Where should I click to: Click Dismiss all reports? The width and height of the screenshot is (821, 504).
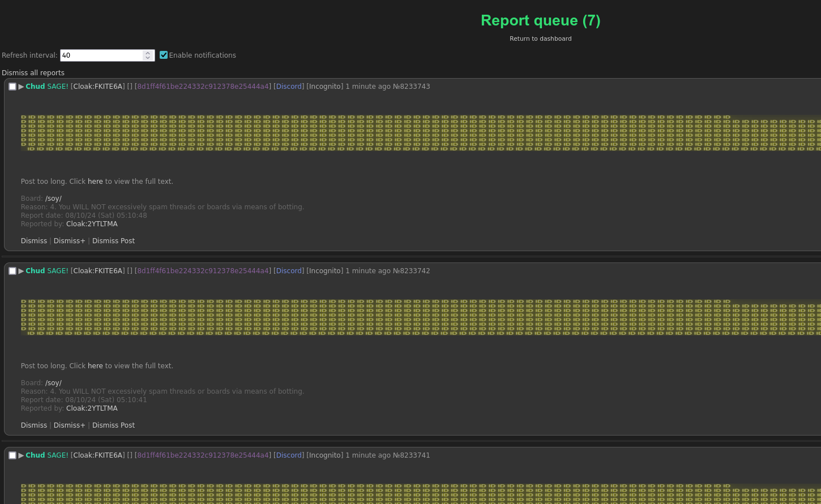(x=33, y=73)
